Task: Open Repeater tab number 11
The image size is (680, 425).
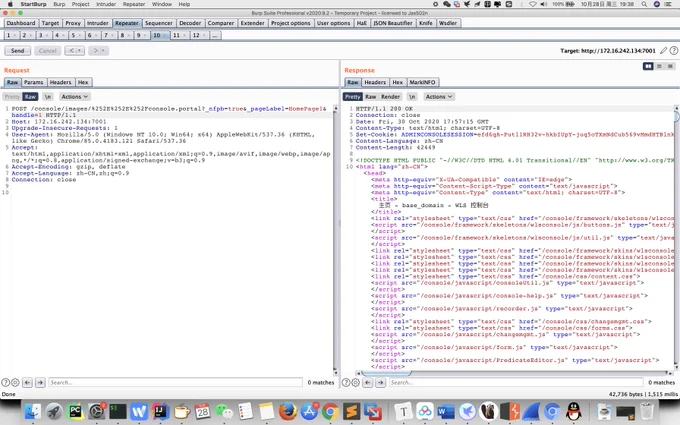Action: (x=177, y=35)
